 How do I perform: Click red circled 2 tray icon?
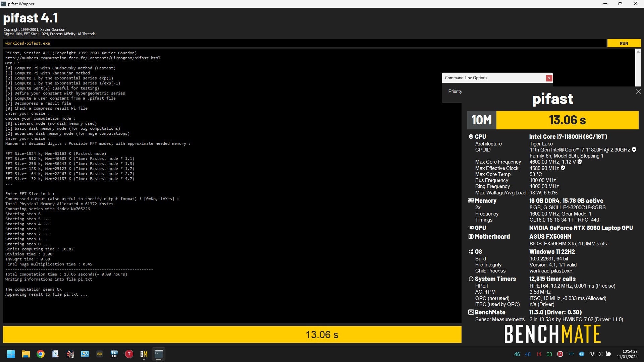click(560, 354)
